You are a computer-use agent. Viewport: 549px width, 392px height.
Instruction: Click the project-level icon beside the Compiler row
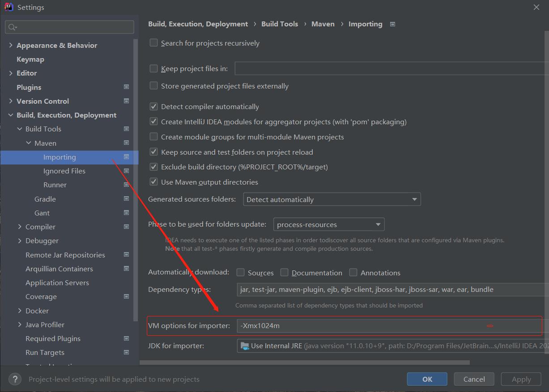pos(126,227)
